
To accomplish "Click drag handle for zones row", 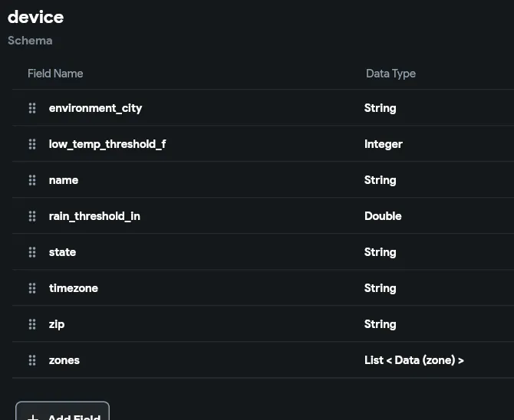I will click(x=32, y=360).
